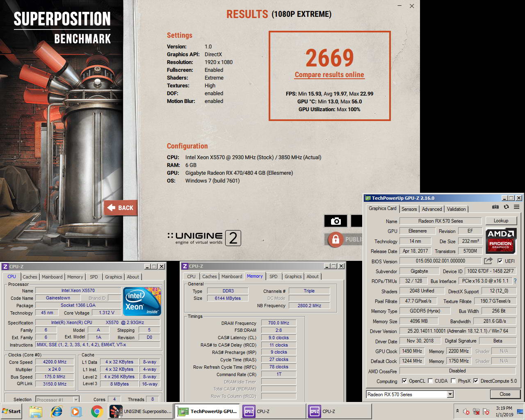
Task: Switch to the UNIGINE Superposition taskbar item
Action: (141, 411)
